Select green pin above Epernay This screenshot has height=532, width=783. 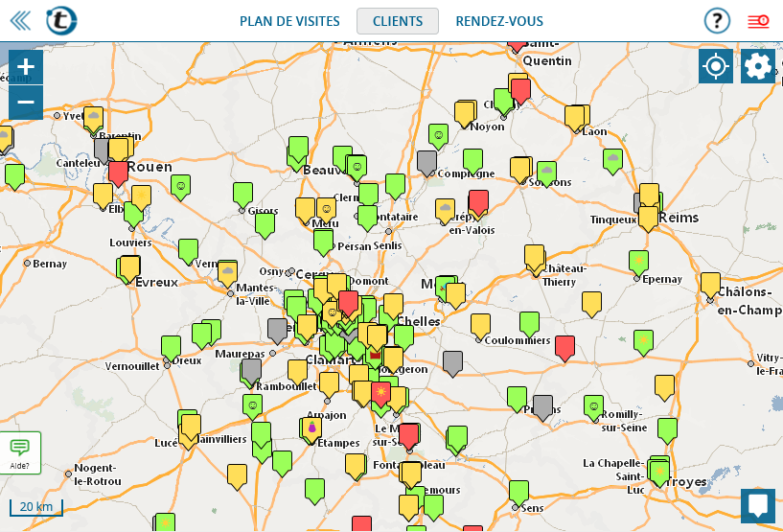pos(638,263)
